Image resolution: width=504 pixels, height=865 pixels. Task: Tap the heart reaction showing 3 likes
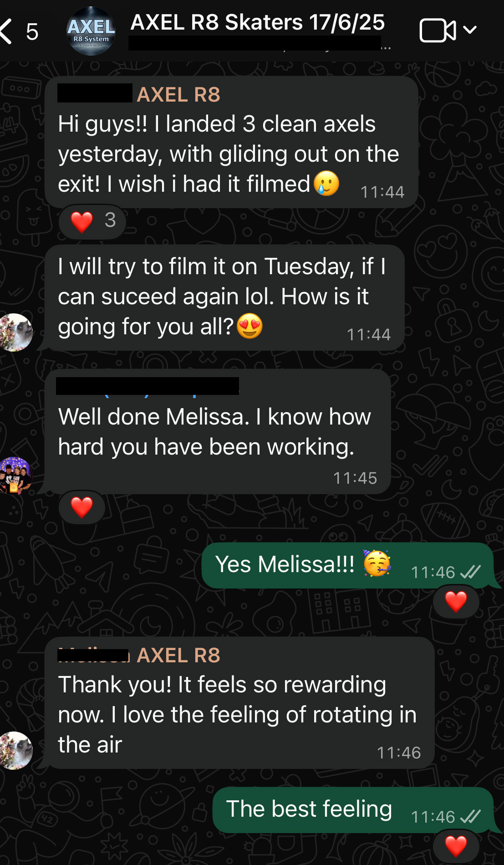click(92, 221)
